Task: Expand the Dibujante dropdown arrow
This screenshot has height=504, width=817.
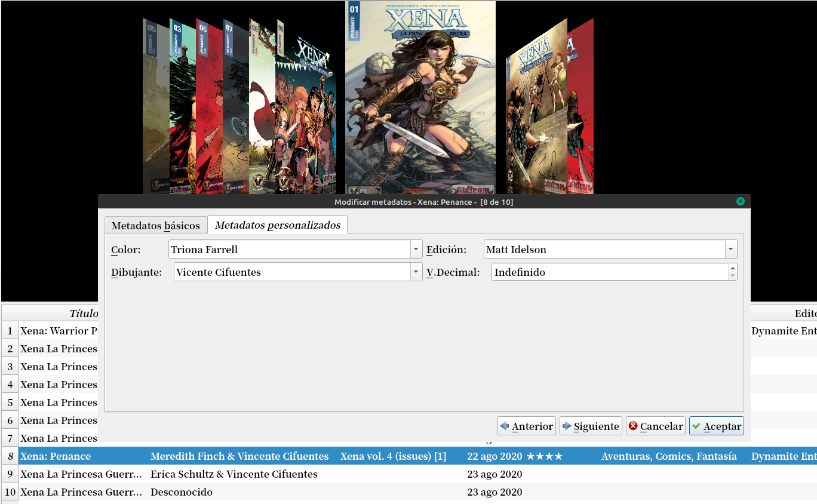Action: coord(416,272)
